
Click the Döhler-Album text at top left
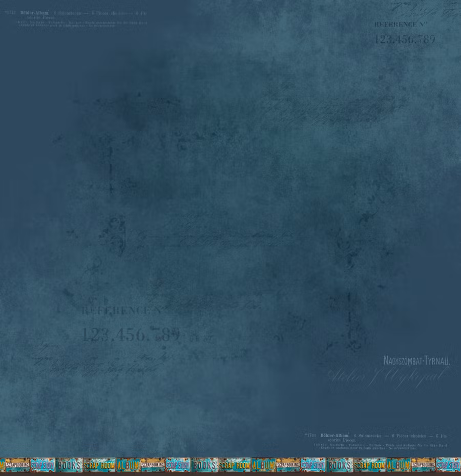click(x=35, y=13)
